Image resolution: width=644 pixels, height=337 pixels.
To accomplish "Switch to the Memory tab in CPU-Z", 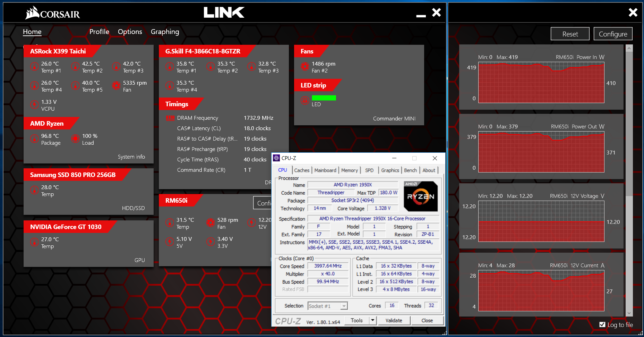I will tap(350, 170).
